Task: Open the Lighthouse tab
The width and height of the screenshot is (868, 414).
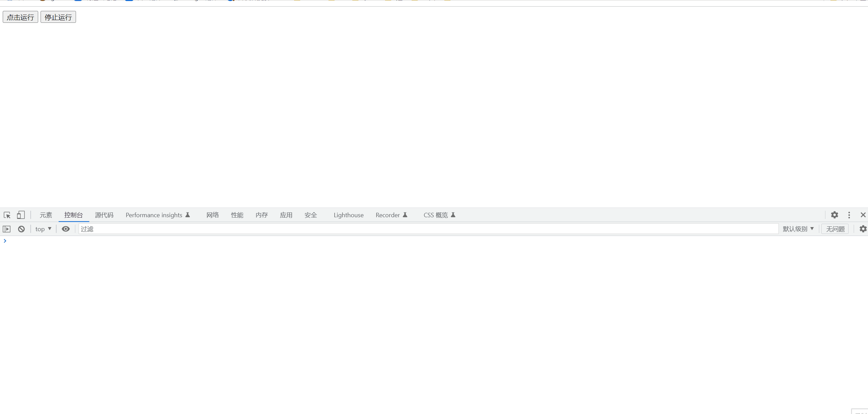Action: pos(348,215)
